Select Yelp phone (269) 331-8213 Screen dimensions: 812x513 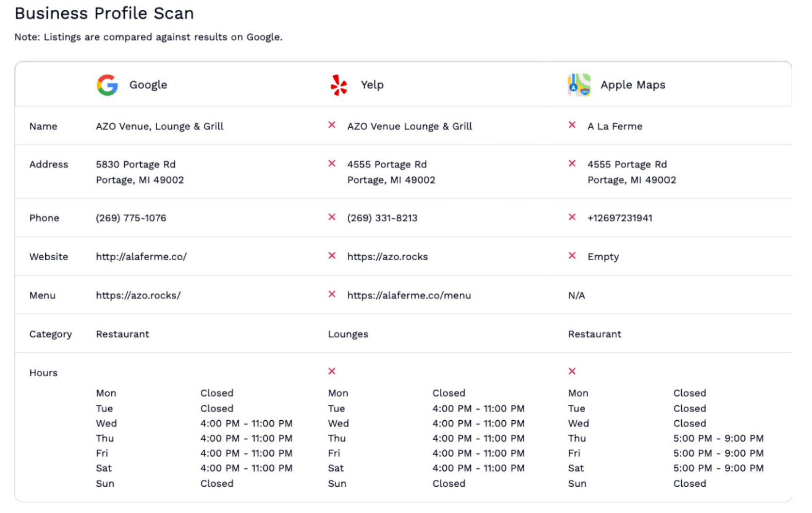point(382,218)
